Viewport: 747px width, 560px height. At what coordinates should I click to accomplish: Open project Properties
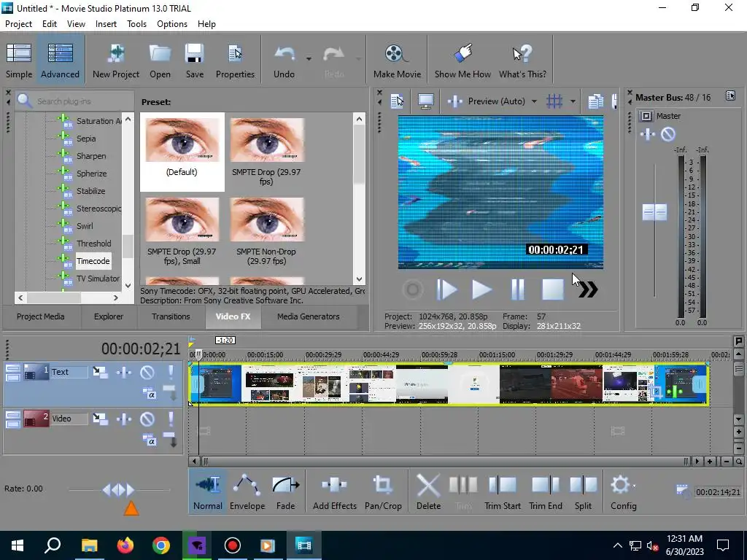pos(235,60)
